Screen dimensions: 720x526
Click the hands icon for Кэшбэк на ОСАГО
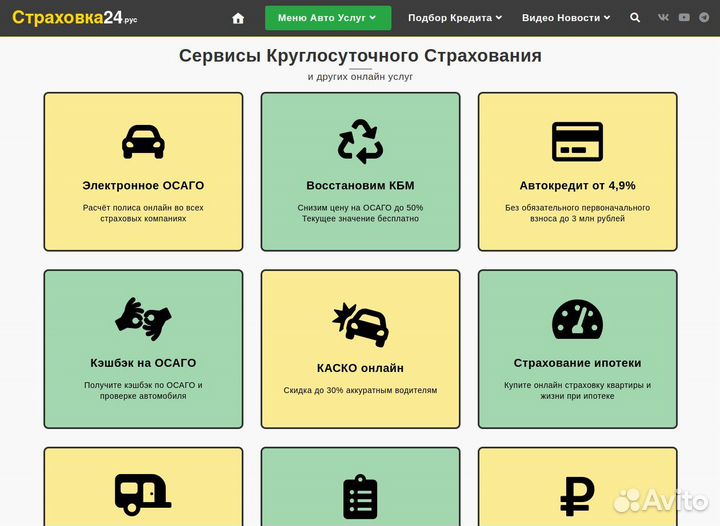pyautogui.click(x=143, y=319)
